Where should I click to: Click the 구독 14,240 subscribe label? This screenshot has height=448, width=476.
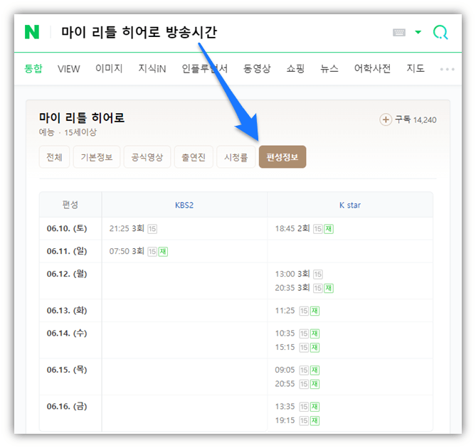(x=416, y=119)
